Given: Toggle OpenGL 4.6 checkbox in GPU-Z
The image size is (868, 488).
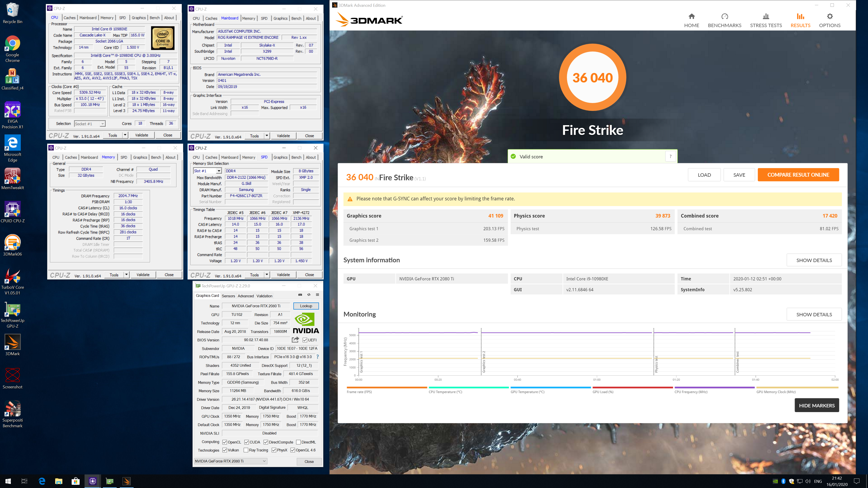Looking at the screenshot, I should pos(293,450).
